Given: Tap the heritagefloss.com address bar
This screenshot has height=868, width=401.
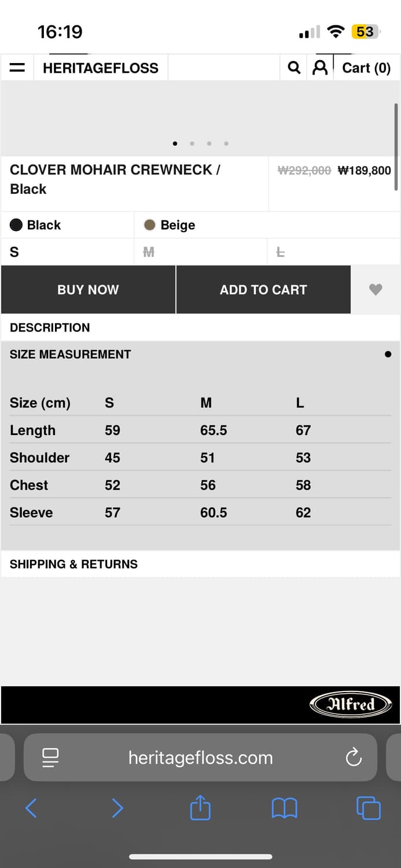Looking at the screenshot, I should [200, 757].
